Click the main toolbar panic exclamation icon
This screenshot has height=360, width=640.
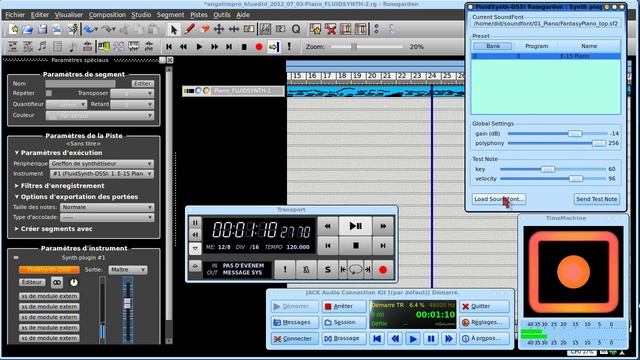coord(289,47)
